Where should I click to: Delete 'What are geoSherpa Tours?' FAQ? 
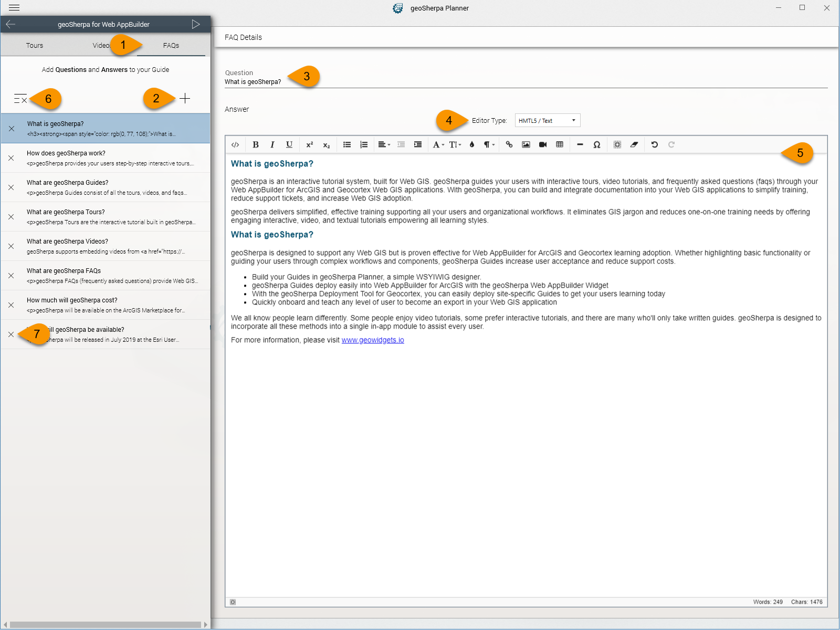[x=11, y=217]
